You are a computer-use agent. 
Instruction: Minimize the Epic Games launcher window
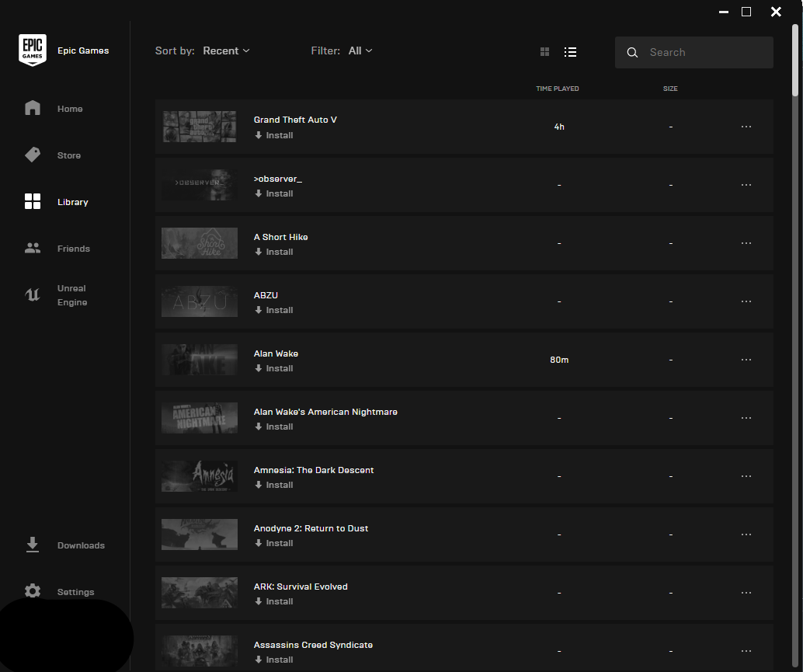pos(724,12)
